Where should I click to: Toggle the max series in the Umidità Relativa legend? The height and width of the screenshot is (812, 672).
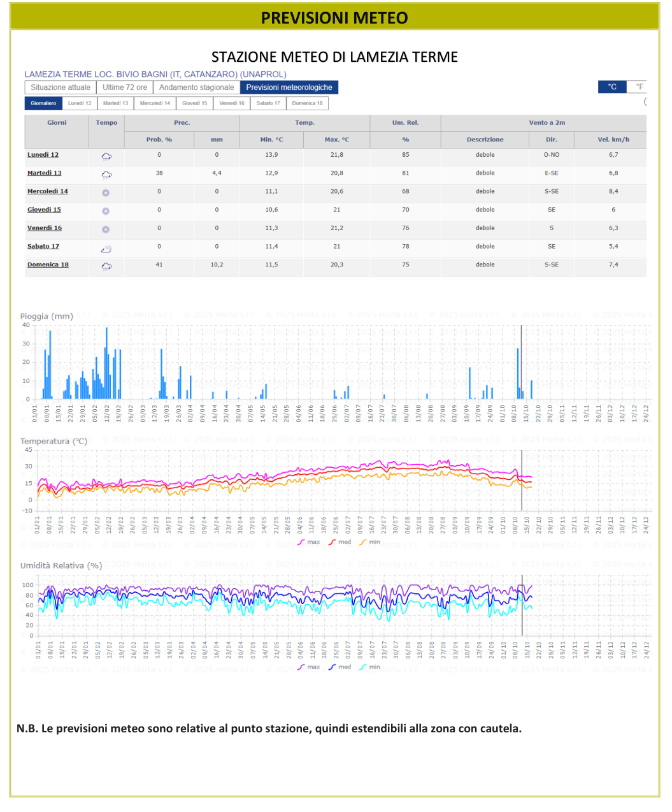[x=309, y=667]
